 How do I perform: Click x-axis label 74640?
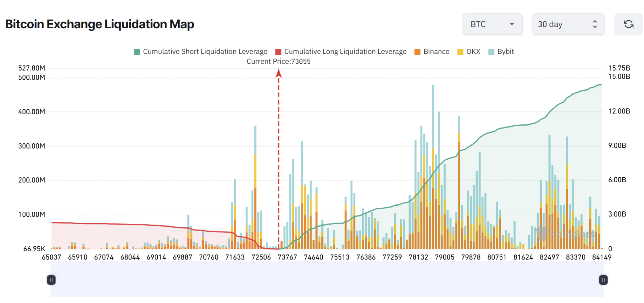[x=314, y=257]
